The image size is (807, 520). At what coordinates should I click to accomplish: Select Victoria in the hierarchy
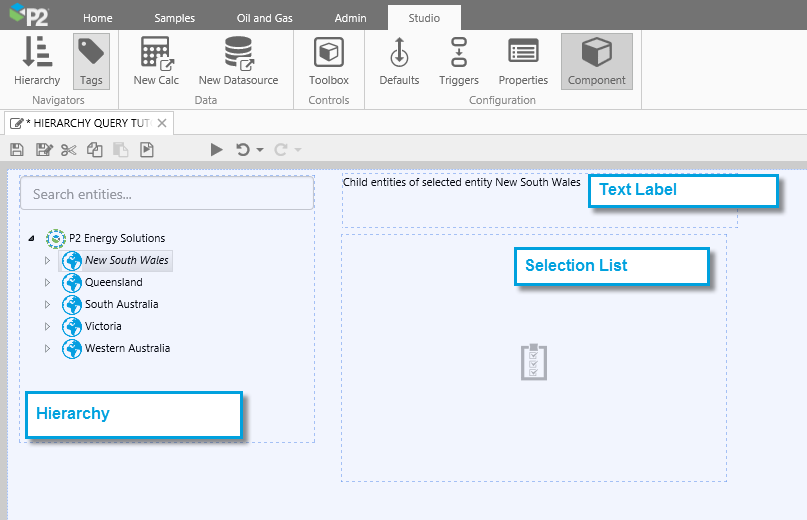(x=103, y=326)
